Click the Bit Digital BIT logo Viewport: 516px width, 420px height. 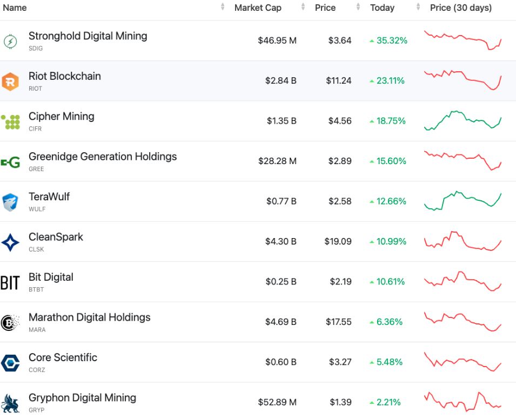10,283
